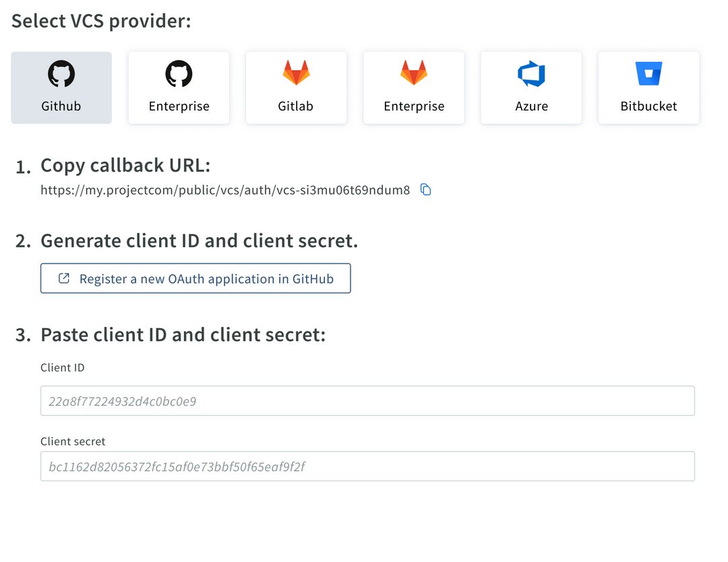Click inside the Client ID field
728x562 pixels.
tap(367, 400)
